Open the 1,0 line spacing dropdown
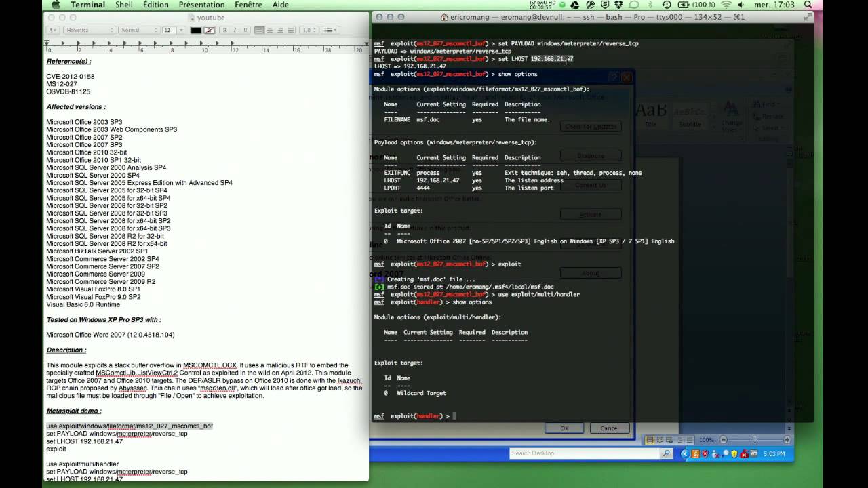The image size is (868, 488). click(309, 30)
